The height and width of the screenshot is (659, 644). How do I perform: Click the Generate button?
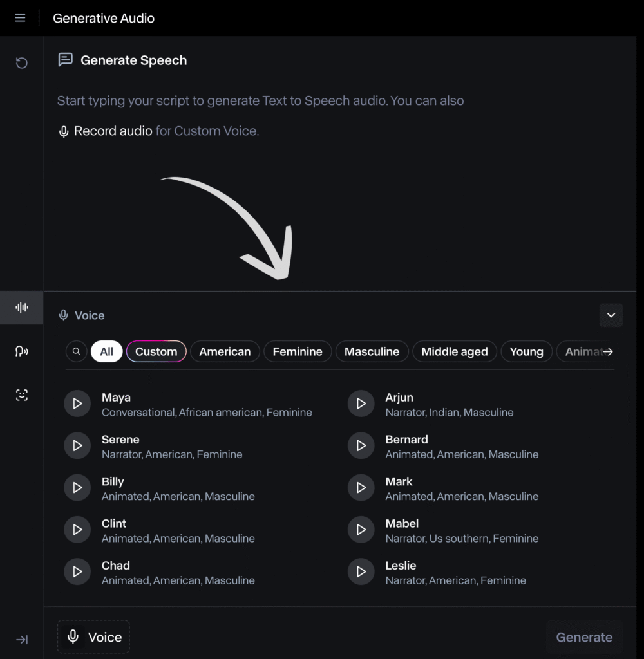tap(584, 637)
